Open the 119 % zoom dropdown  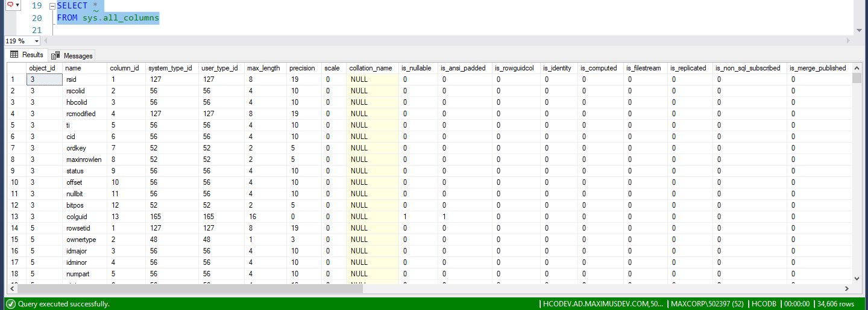pos(37,41)
